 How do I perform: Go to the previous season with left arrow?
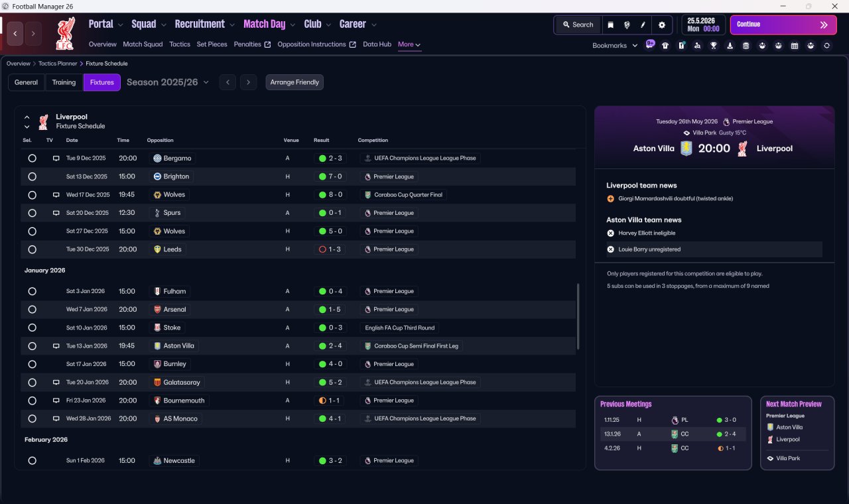pos(228,82)
